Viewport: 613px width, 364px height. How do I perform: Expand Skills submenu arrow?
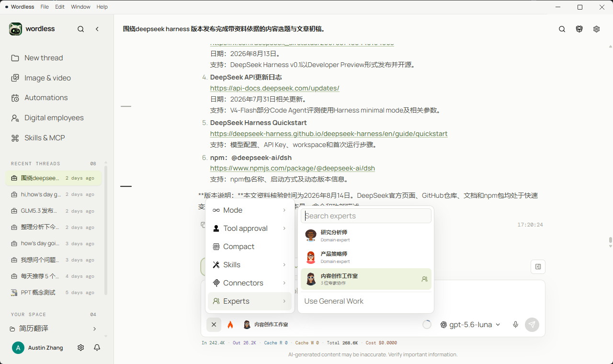[x=284, y=265]
